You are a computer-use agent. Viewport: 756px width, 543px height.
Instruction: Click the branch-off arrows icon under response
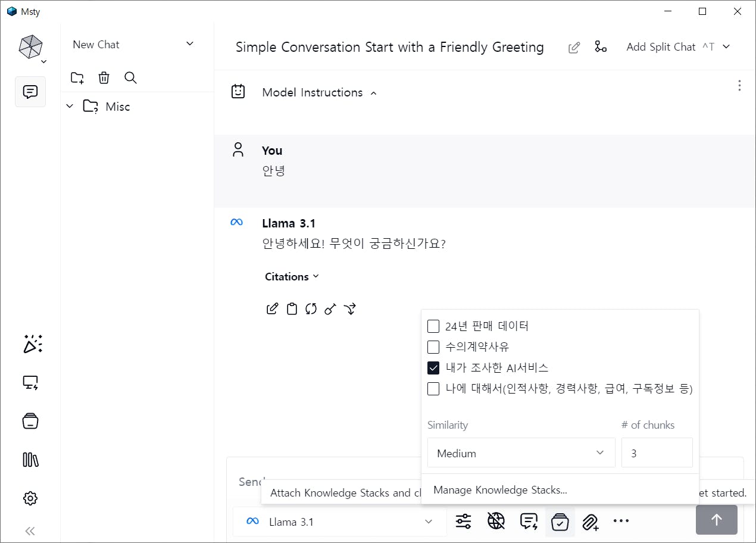(x=350, y=308)
